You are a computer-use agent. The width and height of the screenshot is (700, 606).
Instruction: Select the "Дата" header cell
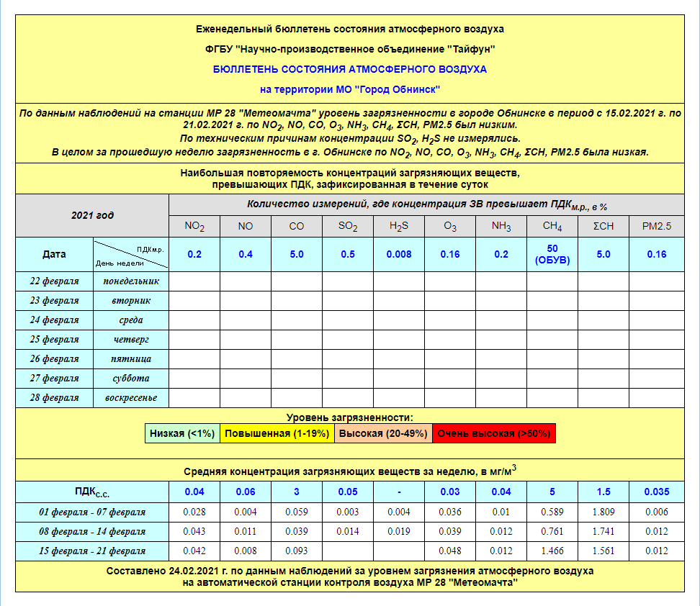55,254
